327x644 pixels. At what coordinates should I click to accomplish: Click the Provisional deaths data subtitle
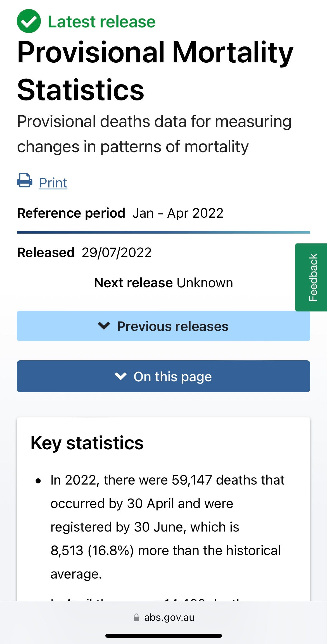[154, 134]
